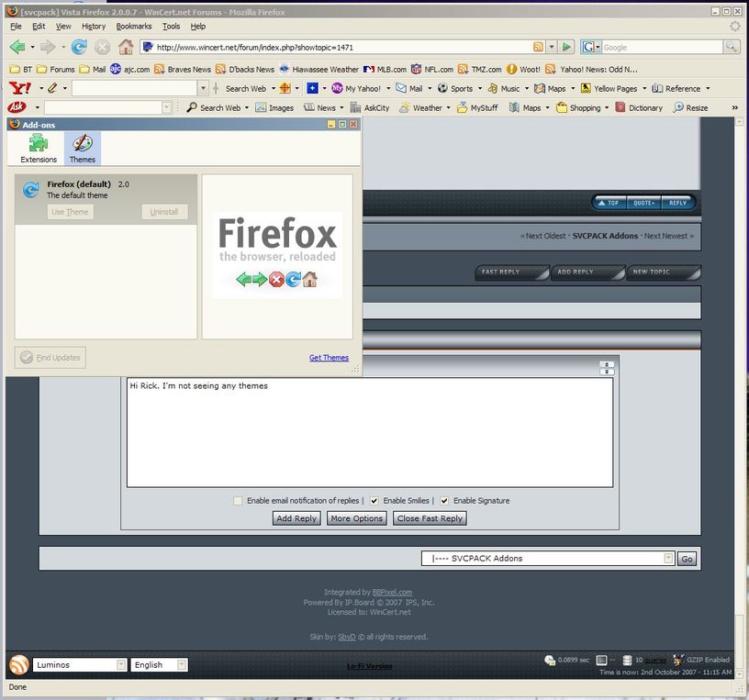
Task: Enable email notification of replies checkbox
Action: pos(238,501)
